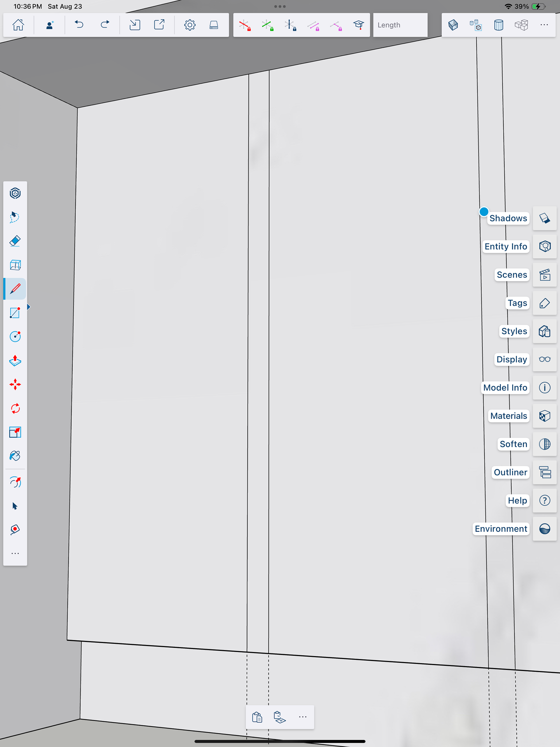Click the Undo button
This screenshot has height=747, width=560.
(79, 25)
